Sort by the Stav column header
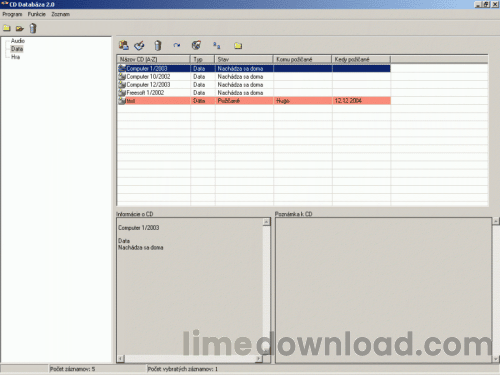Image resolution: width=500 pixels, height=375 pixels. [x=244, y=59]
